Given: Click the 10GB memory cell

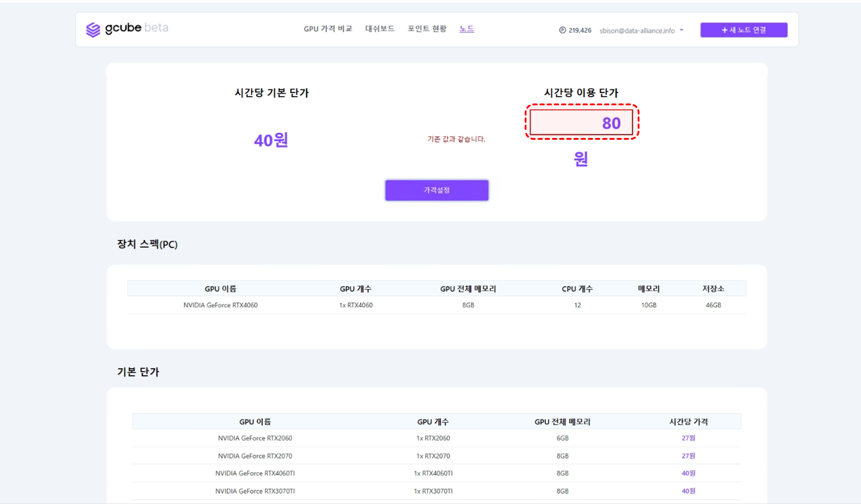Looking at the screenshot, I should pyautogui.click(x=649, y=305).
